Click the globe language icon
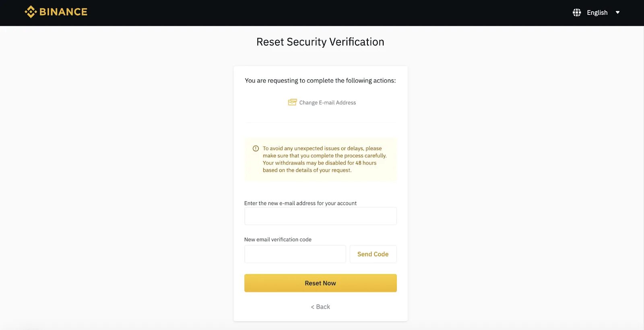The height and width of the screenshot is (330, 644). pyautogui.click(x=577, y=12)
